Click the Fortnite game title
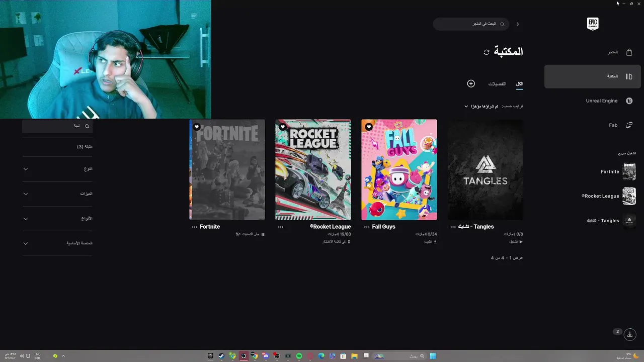Screen dimensions: 644x362 [x=210, y=227]
